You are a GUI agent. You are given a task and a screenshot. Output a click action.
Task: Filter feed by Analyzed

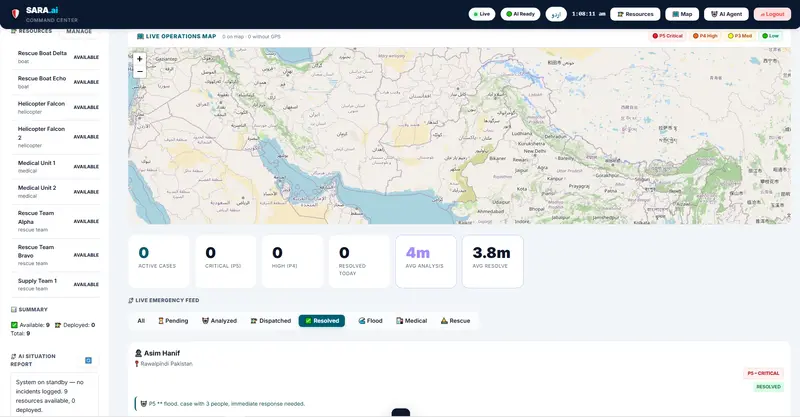coord(219,321)
